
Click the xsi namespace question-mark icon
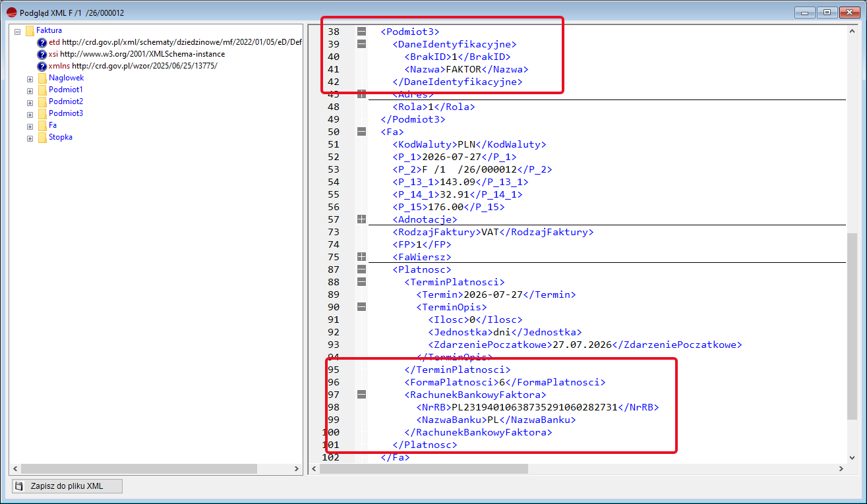pos(42,54)
